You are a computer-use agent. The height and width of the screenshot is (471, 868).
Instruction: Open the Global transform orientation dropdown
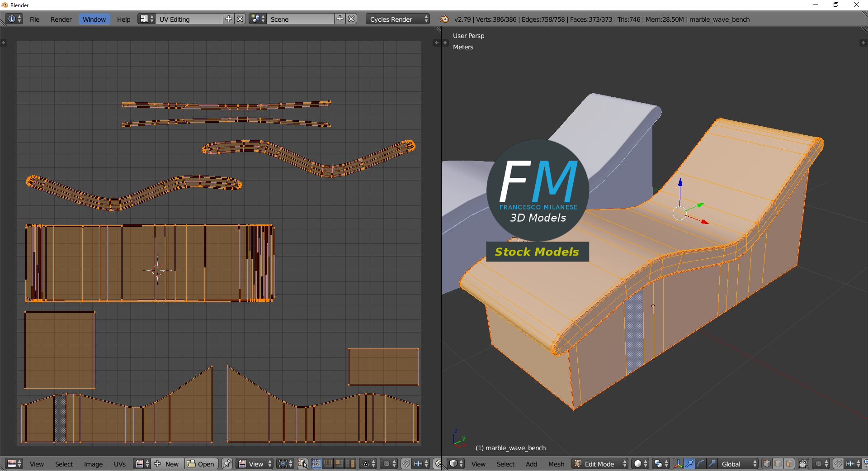pyautogui.click(x=738, y=464)
